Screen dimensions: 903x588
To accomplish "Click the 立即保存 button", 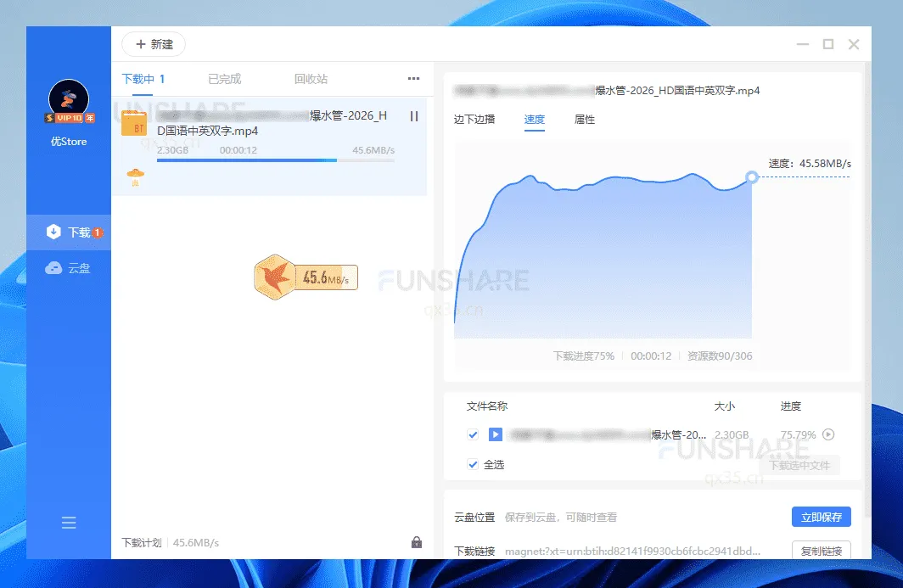I will [x=822, y=518].
